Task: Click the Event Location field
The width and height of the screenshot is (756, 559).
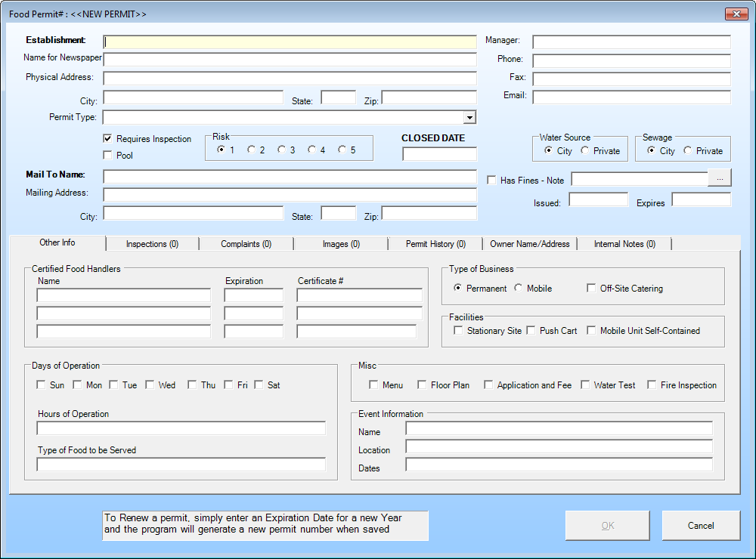Action: tap(559, 446)
